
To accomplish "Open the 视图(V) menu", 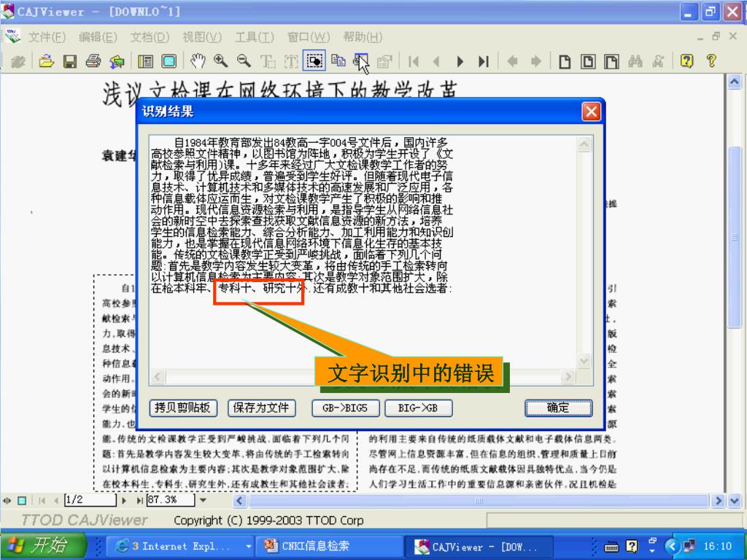I will [202, 36].
